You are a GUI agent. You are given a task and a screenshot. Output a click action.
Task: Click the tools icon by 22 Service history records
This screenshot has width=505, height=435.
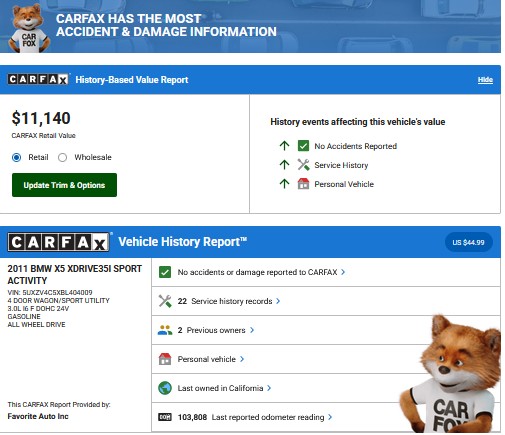tap(165, 301)
